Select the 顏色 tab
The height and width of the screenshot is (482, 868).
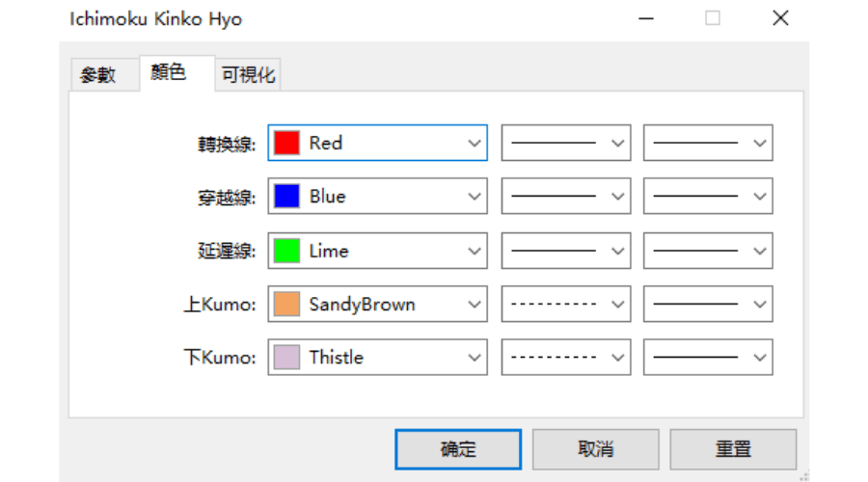pos(169,72)
